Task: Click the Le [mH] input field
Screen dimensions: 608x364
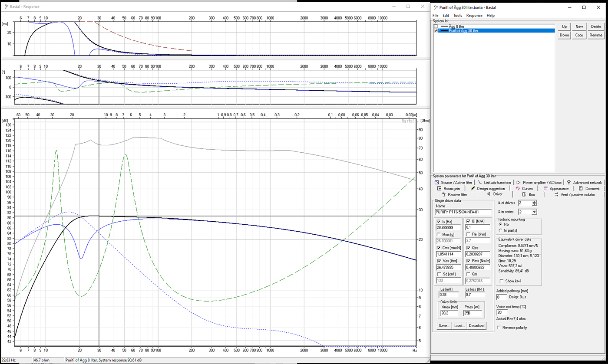Action: (449, 295)
